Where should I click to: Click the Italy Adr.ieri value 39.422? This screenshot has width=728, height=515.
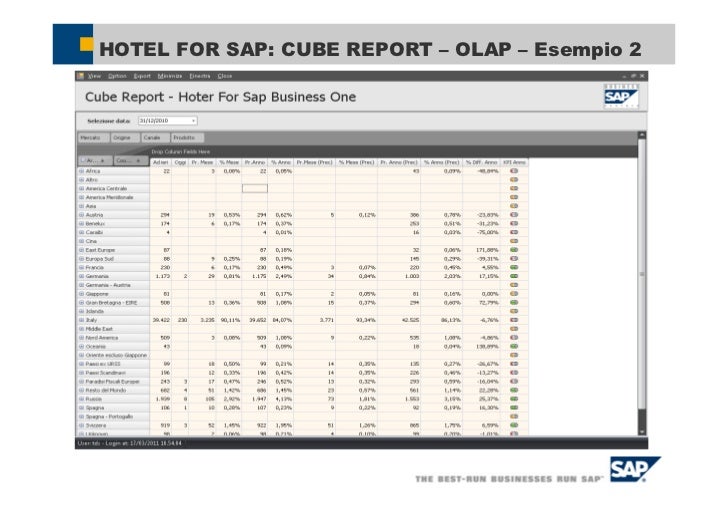point(161,320)
